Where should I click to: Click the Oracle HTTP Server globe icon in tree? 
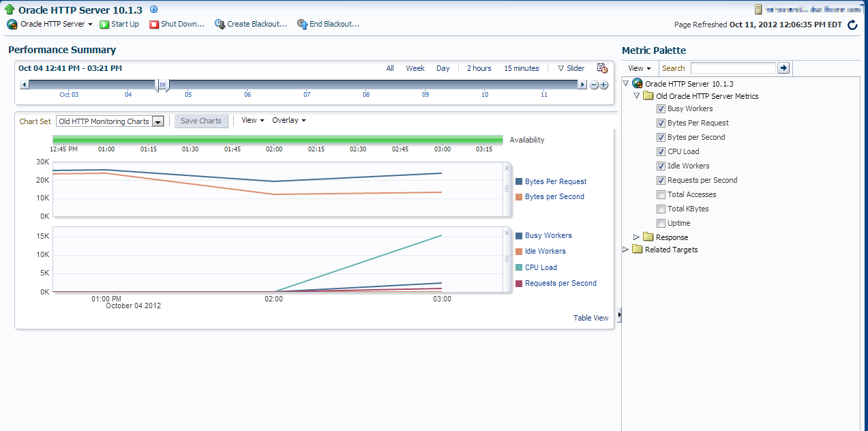click(638, 83)
